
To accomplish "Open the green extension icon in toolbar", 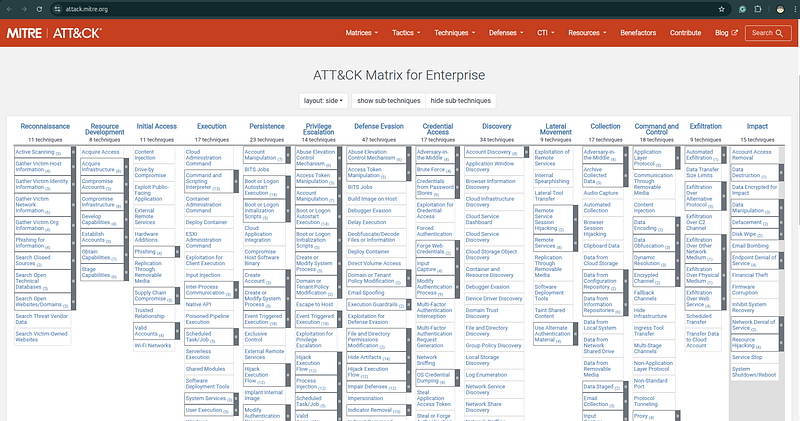I will click(743, 9).
